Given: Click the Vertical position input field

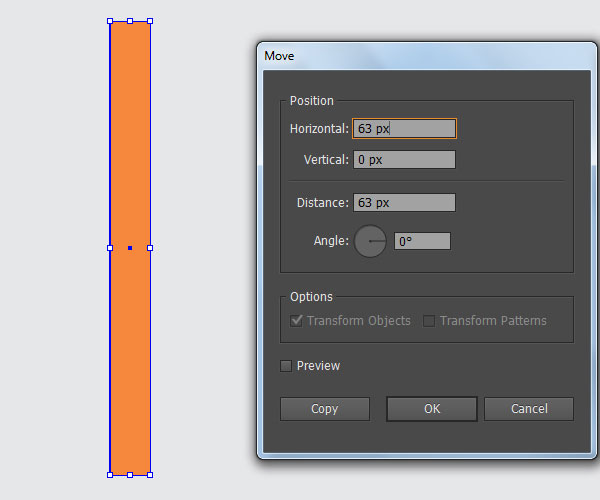Looking at the screenshot, I should (x=404, y=160).
